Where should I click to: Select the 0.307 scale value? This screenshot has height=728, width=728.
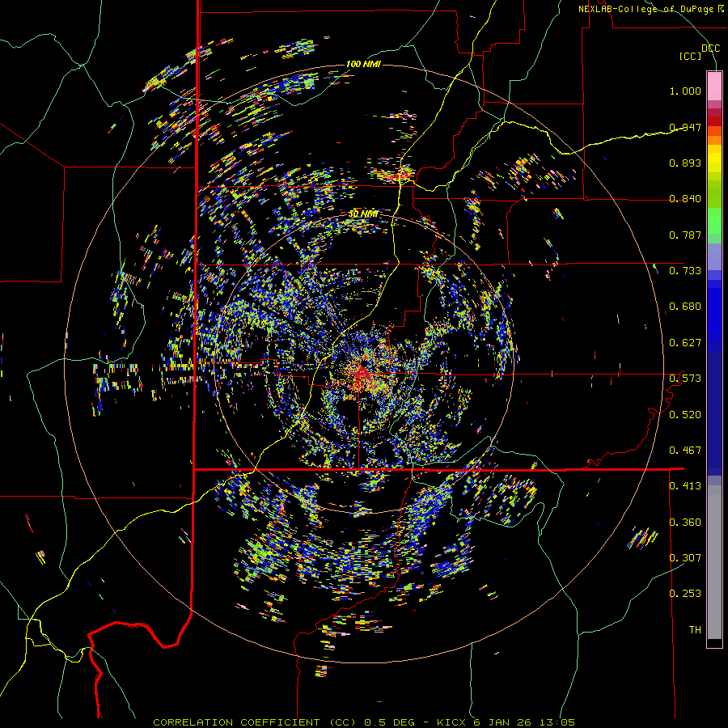pyautogui.click(x=685, y=557)
